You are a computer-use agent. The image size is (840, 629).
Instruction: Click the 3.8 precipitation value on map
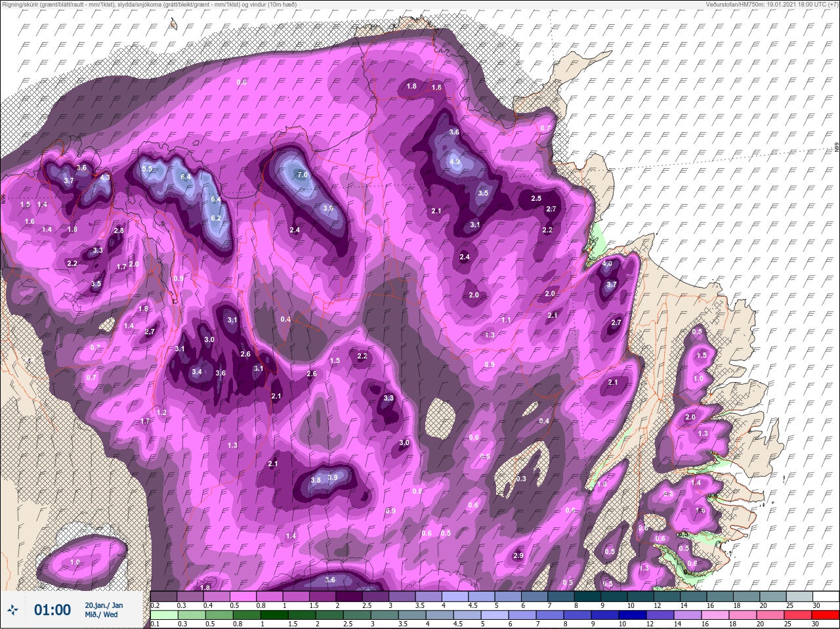point(315,481)
